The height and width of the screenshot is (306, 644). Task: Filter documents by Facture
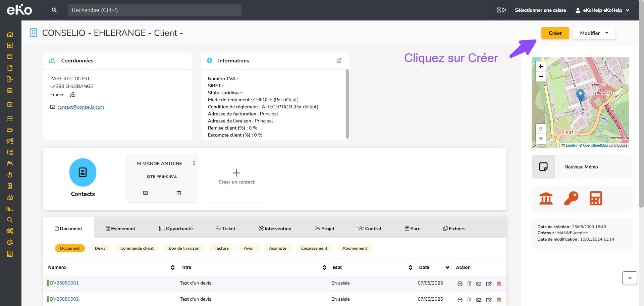click(x=221, y=248)
